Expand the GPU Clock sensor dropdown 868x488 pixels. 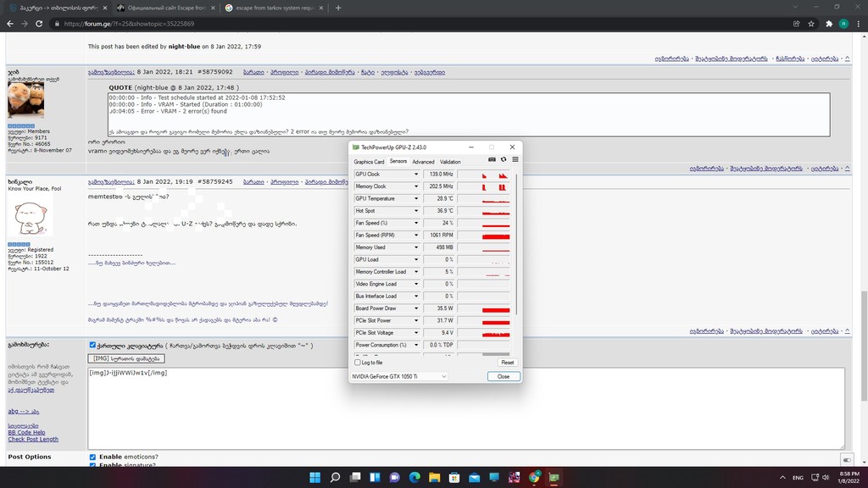click(x=415, y=175)
